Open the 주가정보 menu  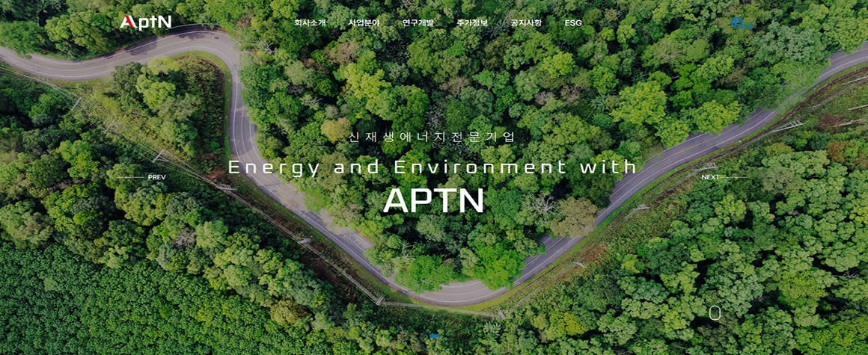472,23
